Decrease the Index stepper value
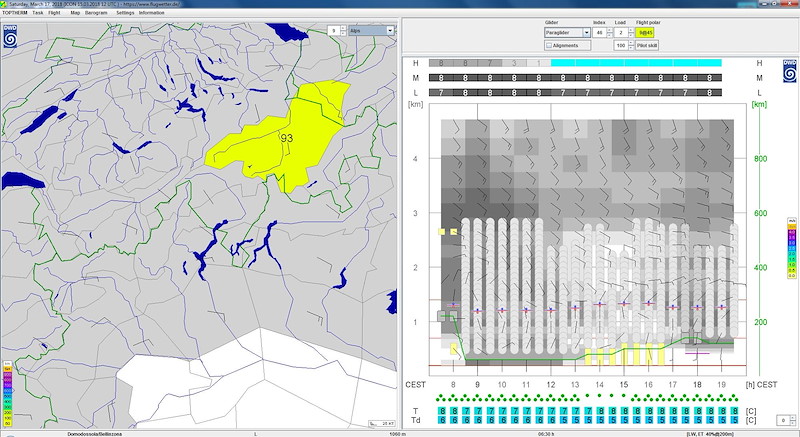Screen dimensions: 800x437 pos(609,35)
